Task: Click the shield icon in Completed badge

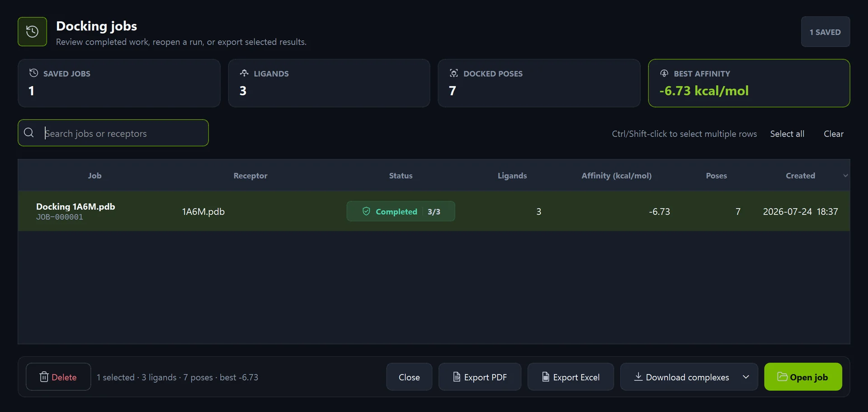Action: click(x=366, y=211)
